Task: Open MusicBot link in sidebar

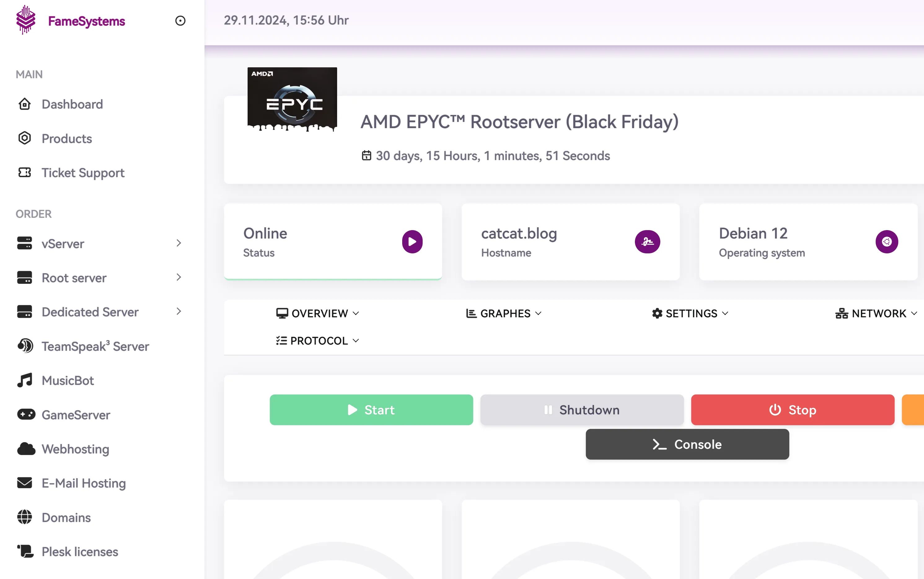Action: [x=68, y=380]
